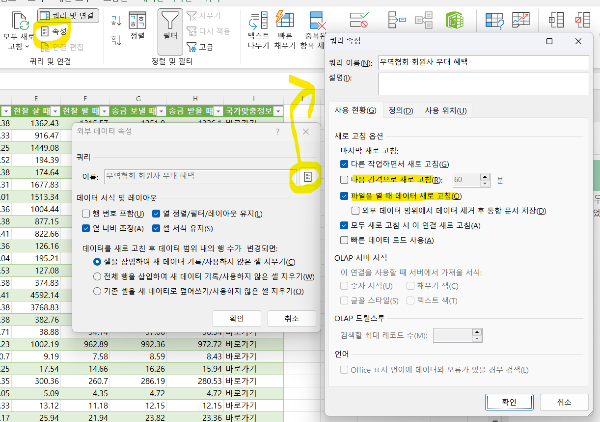Open the green Data Model icon
The image size is (600, 422).
click(454, 20)
